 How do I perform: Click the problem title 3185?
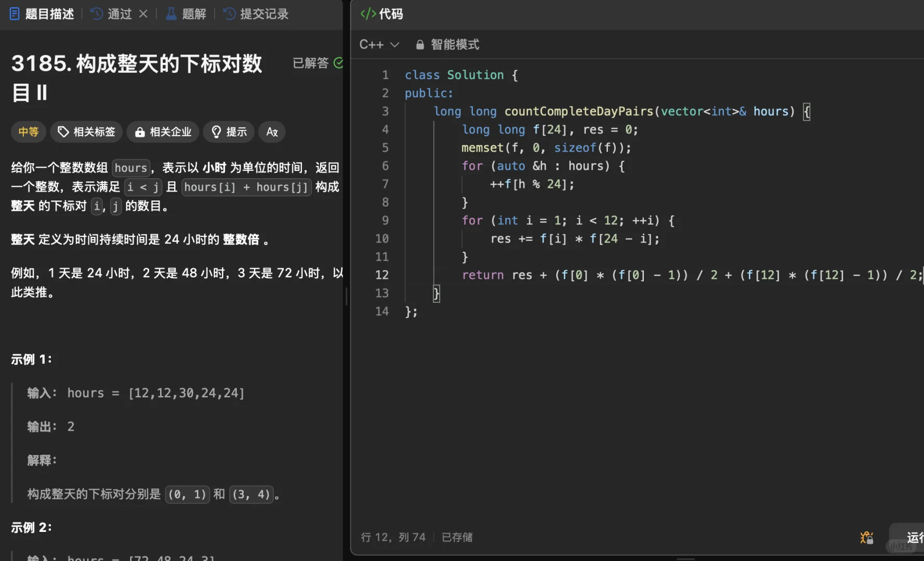[x=137, y=78]
